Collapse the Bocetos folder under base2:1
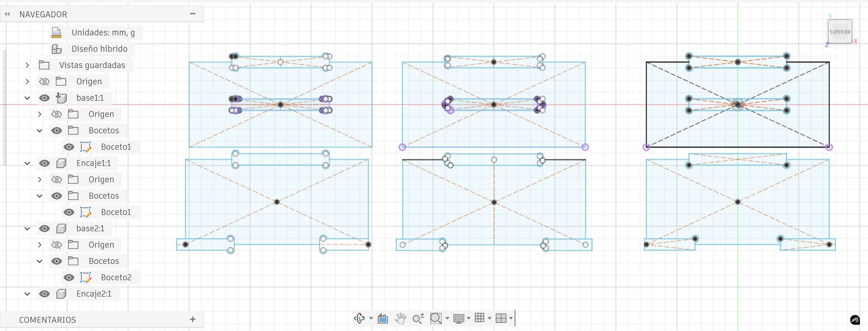868x331 pixels. click(39, 261)
